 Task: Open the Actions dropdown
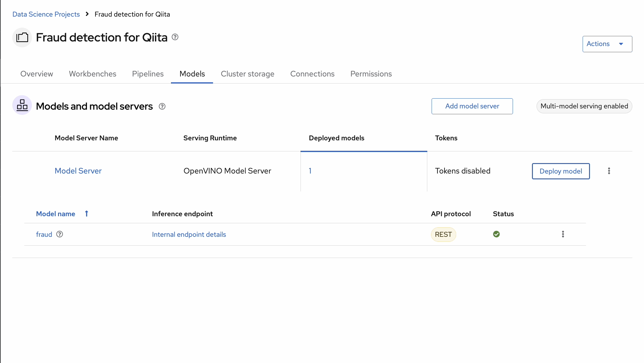pyautogui.click(x=607, y=44)
